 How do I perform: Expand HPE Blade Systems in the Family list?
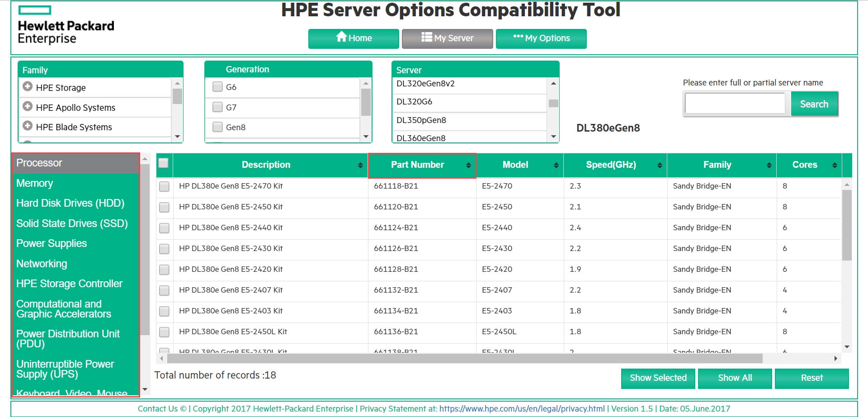pyautogui.click(x=28, y=127)
